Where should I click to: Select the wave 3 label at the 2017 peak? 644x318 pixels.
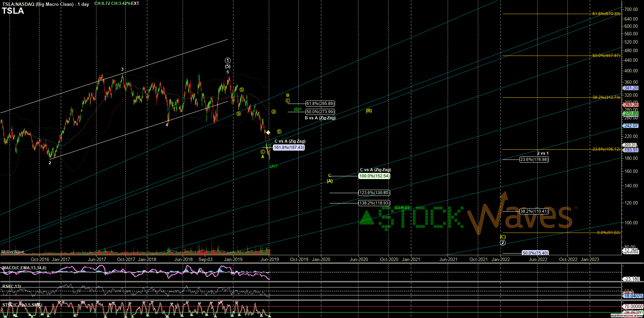(122, 69)
